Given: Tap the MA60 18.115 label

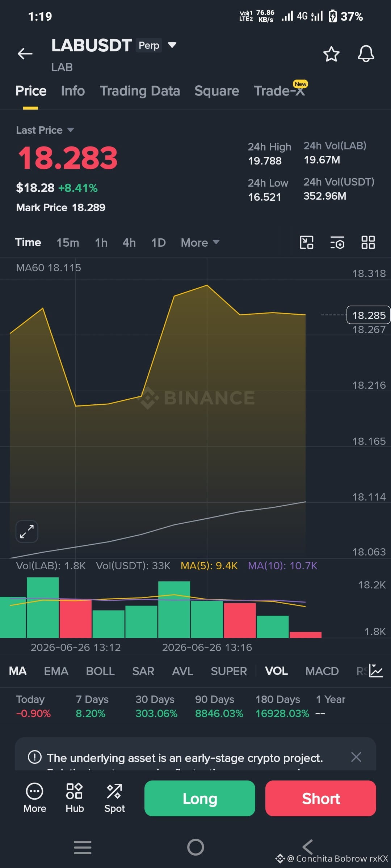Looking at the screenshot, I should tap(49, 268).
